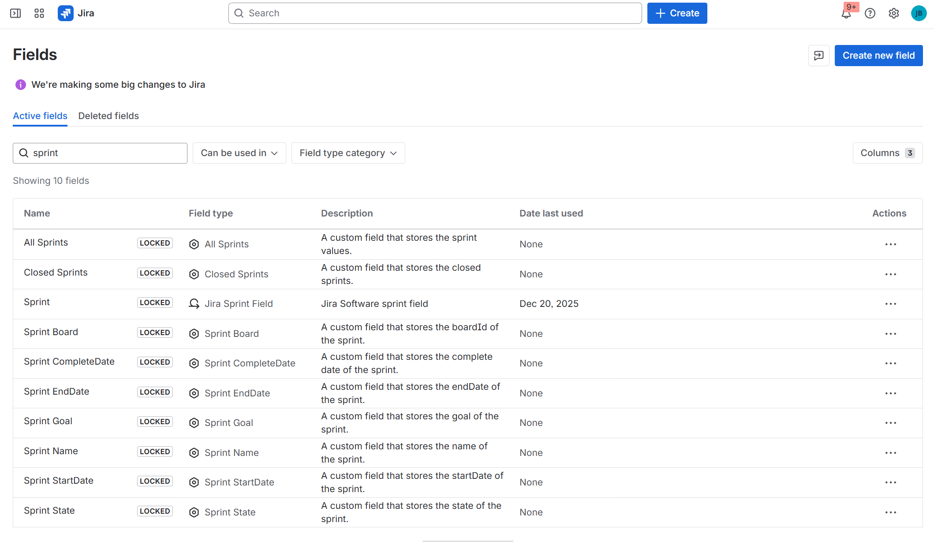Click the blue Create button

(677, 13)
